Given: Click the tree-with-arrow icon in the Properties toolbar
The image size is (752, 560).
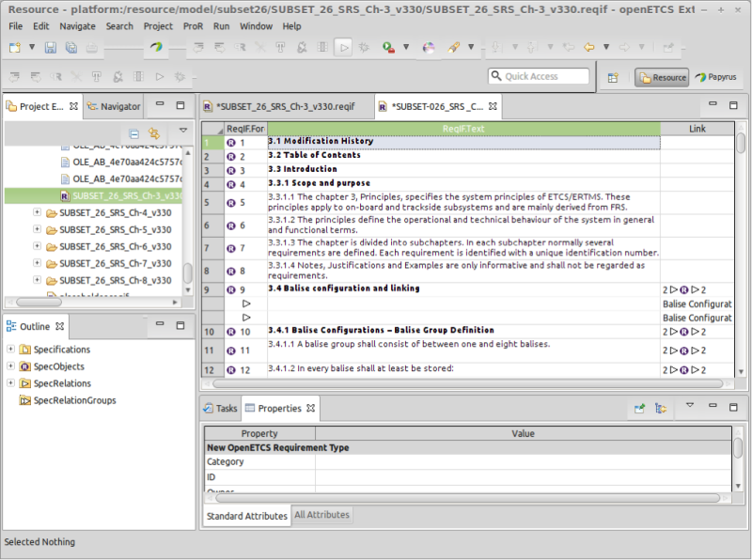Looking at the screenshot, I should 661,409.
